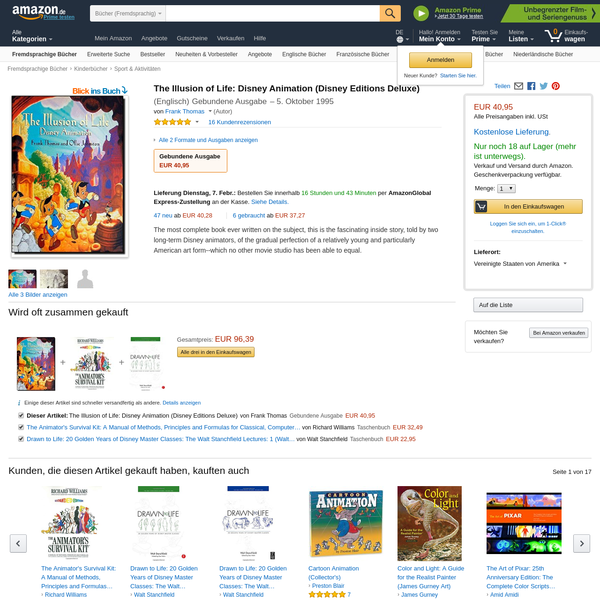Share the book on Facebook
Viewport: 600px width, 600px height.
(531, 86)
